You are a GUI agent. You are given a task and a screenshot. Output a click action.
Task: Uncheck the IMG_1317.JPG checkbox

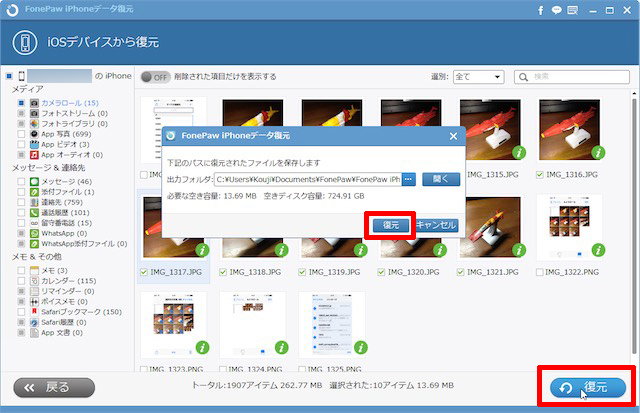144,272
